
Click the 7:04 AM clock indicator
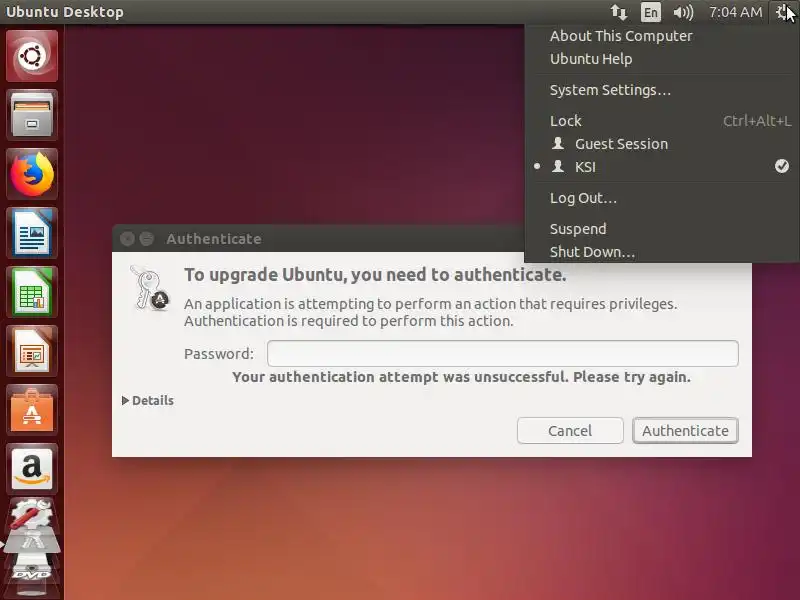click(735, 12)
